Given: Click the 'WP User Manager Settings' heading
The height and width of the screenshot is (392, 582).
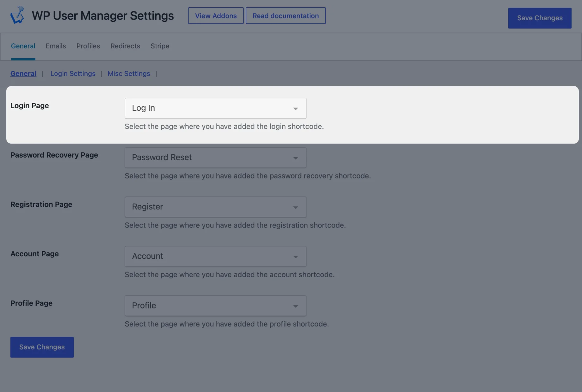Looking at the screenshot, I should tap(103, 16).
